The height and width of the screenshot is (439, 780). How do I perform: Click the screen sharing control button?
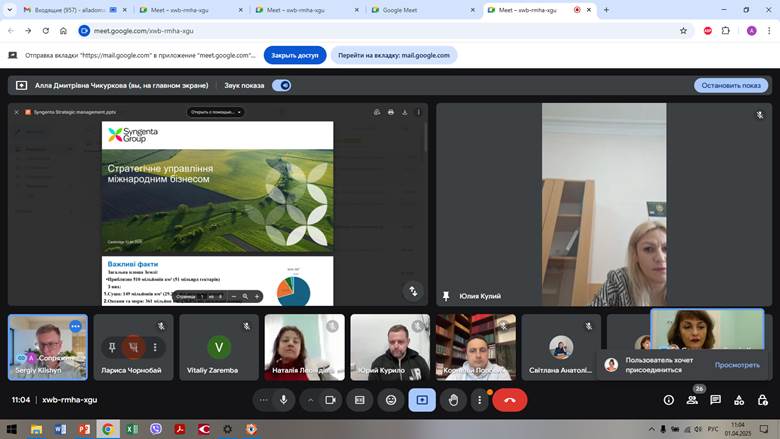point(422,400)
